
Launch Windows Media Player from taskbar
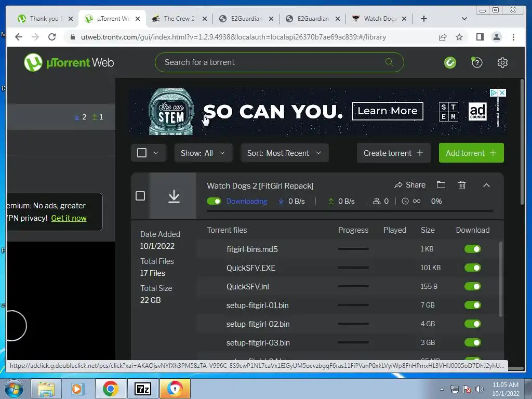[77, 389]
